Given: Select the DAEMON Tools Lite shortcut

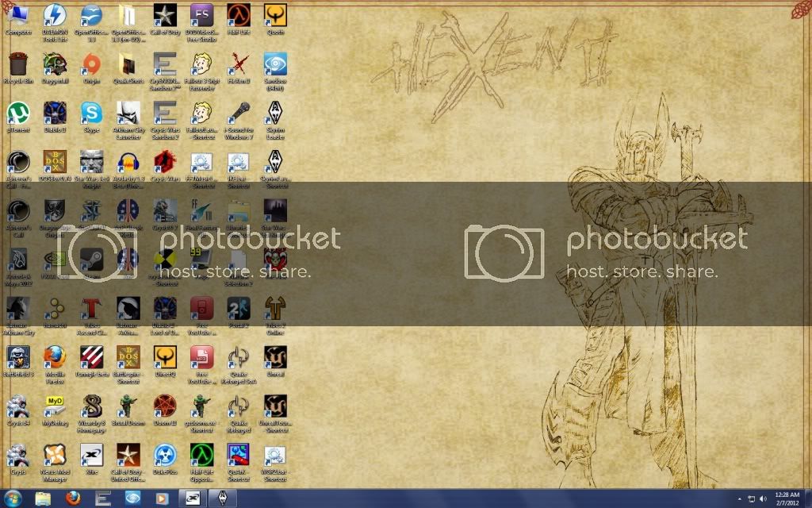Looking at the screenshot, I should (55, 15).
